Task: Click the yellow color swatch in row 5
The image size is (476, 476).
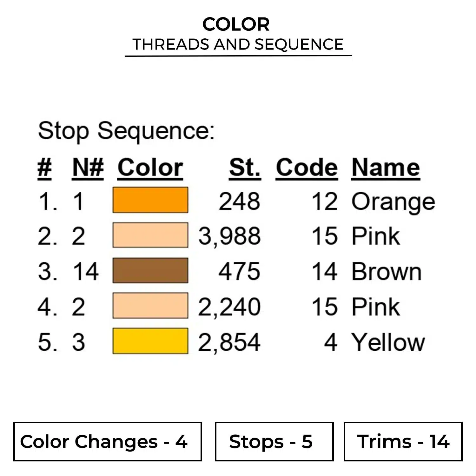Action: click(x=150, y=341)
